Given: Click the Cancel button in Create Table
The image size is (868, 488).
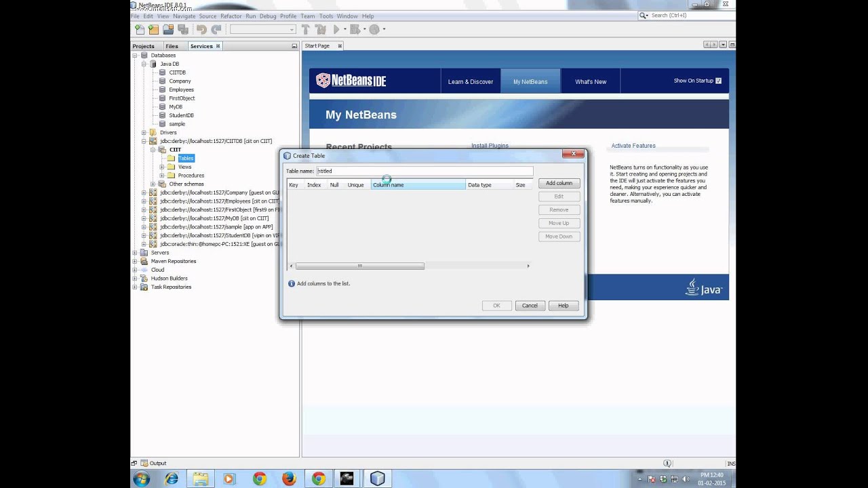Looking at the screenshot, I should click(530, 306).
